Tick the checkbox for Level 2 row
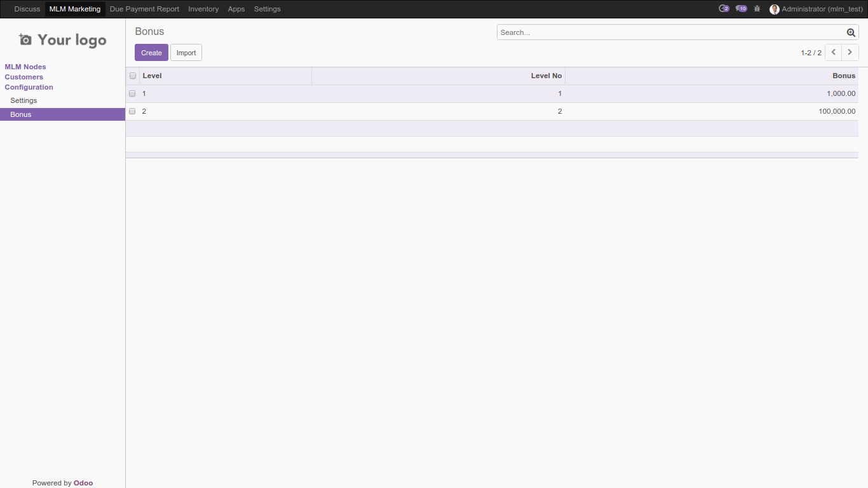Screen dimensions: 868x488 pos(132,111)
